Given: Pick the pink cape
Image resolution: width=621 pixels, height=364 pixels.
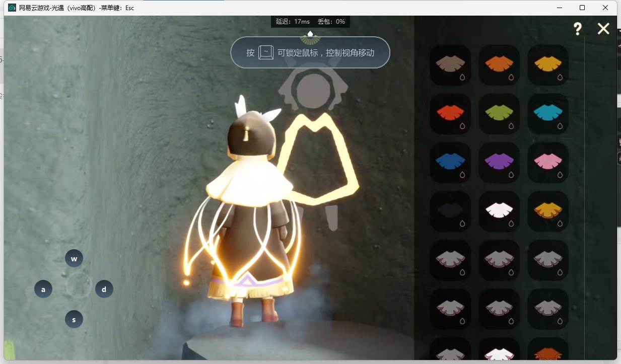Looking at the screenshot, I should pos(548,163).
